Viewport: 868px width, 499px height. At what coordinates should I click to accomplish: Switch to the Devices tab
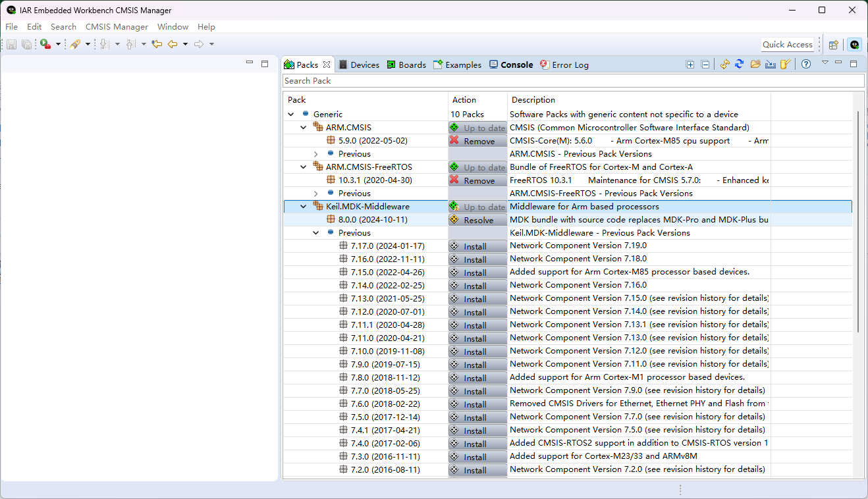click(x=359, y=65)
